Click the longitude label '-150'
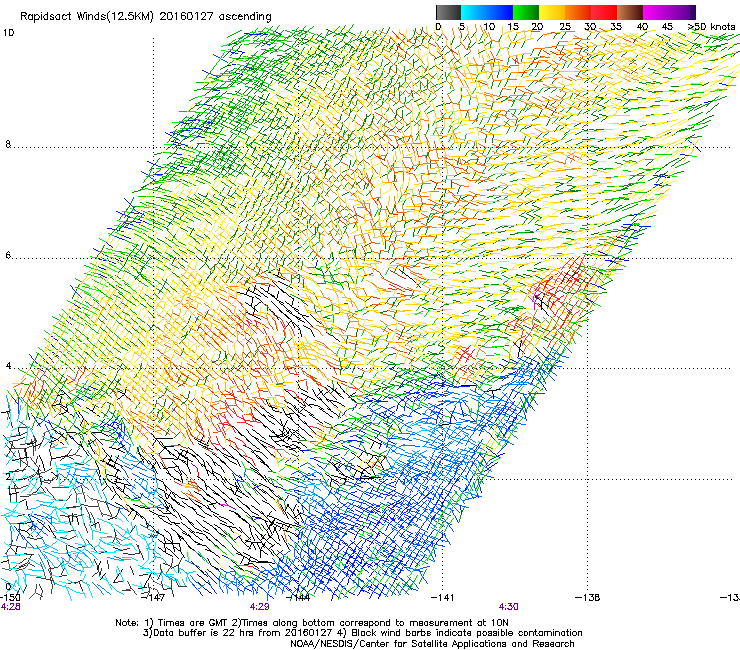740x650 pixels. tap(10, 598)
